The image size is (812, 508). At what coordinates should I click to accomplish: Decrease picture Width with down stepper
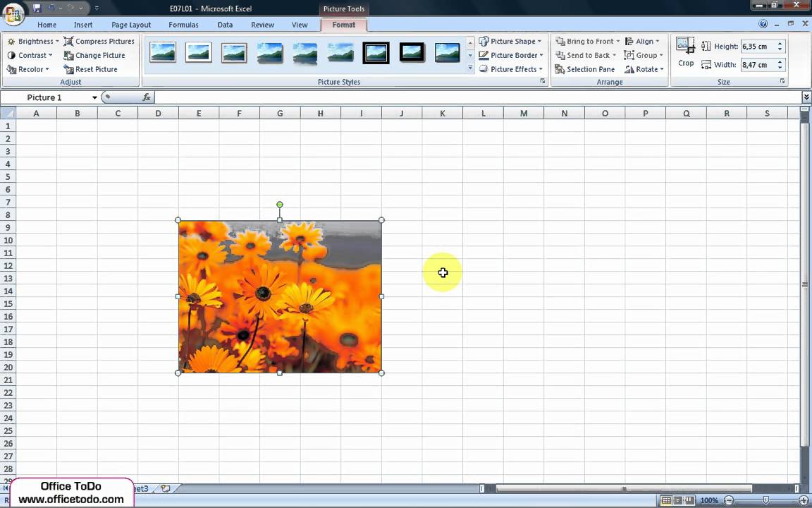coord(780,68)
